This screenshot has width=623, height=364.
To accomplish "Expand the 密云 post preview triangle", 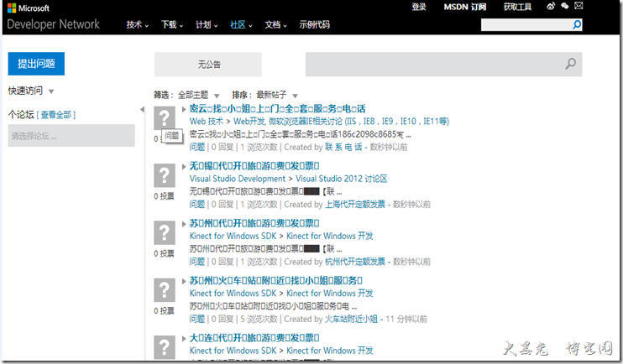I will tap(184, 109).
